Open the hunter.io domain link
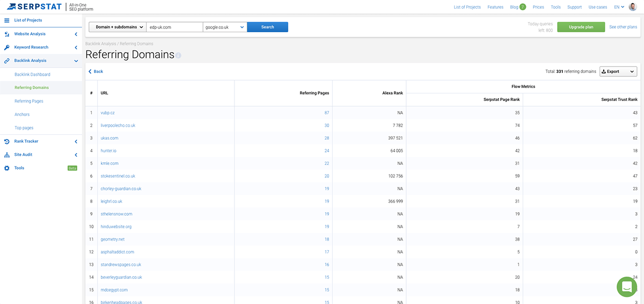This screenshot has height=304, width=644. point(108,151)
